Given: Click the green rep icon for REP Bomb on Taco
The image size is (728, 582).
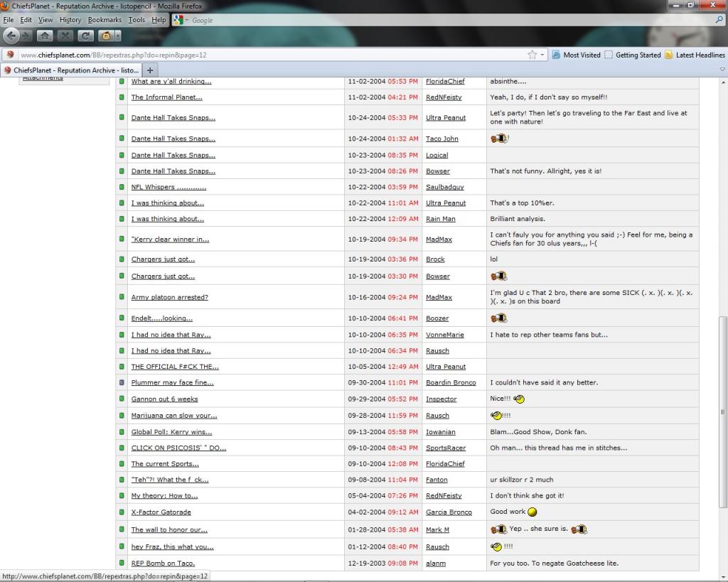Looking at the screenshot, I should click(122, 563).
